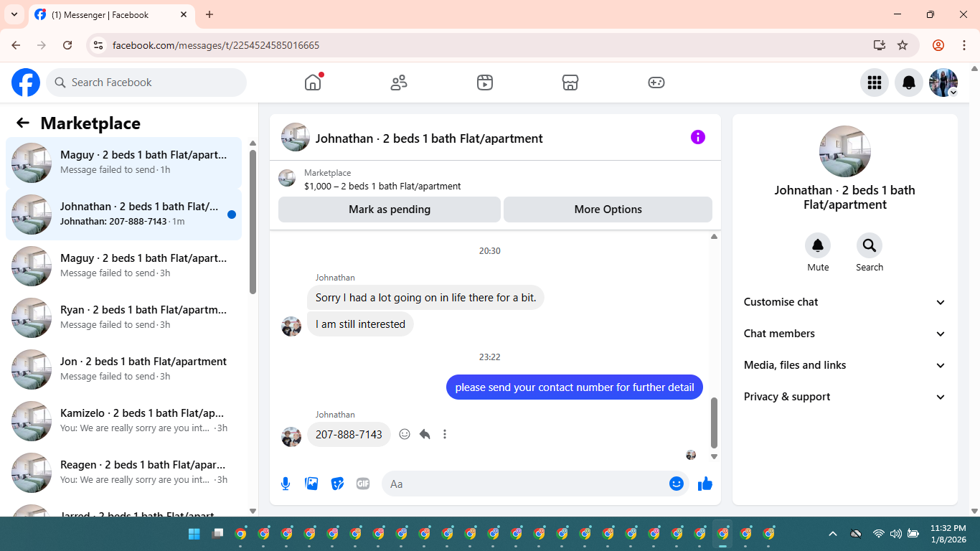Reply to the 207-888-7143 message

click(x=425, y=434)
